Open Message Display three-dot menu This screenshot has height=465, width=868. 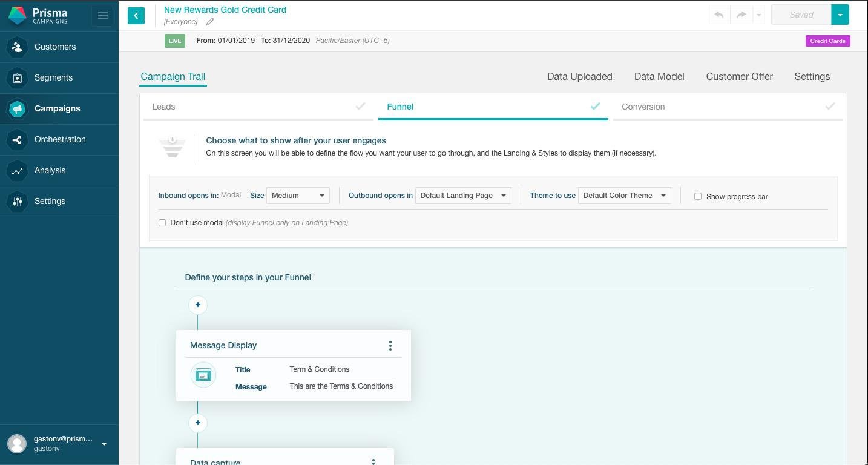[390, 345]
